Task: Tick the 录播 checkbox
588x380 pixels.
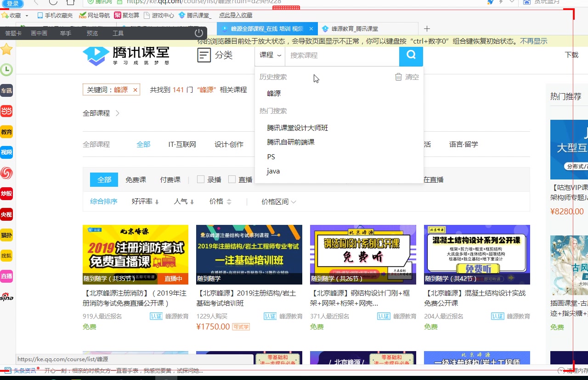Action: 201,179
